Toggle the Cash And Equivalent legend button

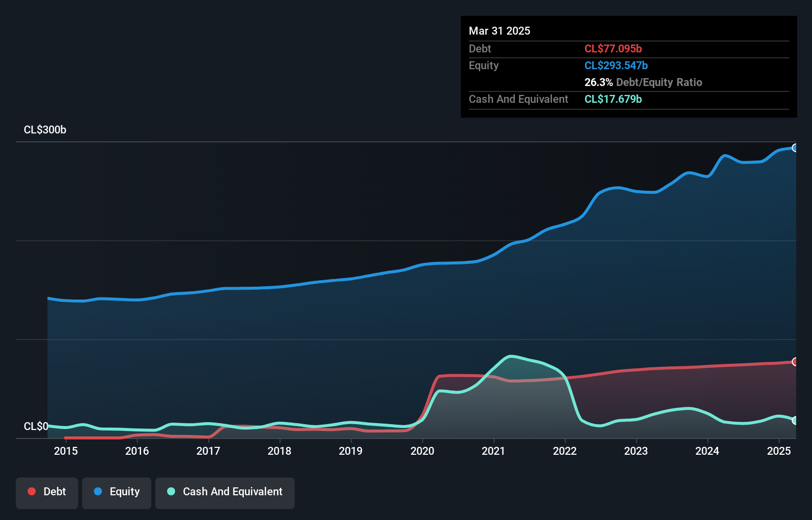pos(225,493)
